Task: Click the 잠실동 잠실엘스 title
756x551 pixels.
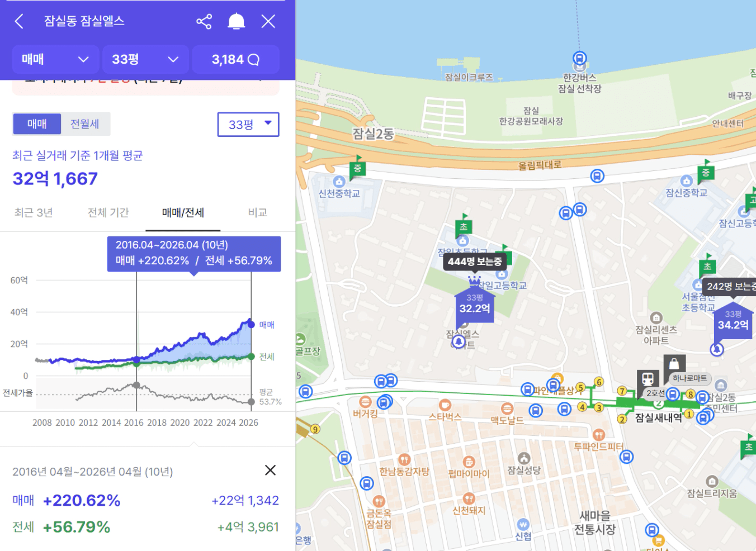Action: click(84, 21)
